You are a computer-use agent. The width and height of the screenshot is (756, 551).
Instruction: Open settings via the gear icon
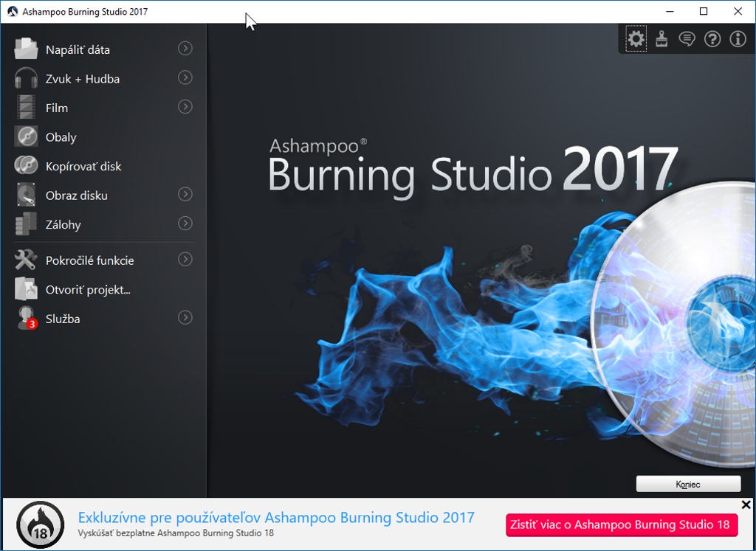(636, 39)
